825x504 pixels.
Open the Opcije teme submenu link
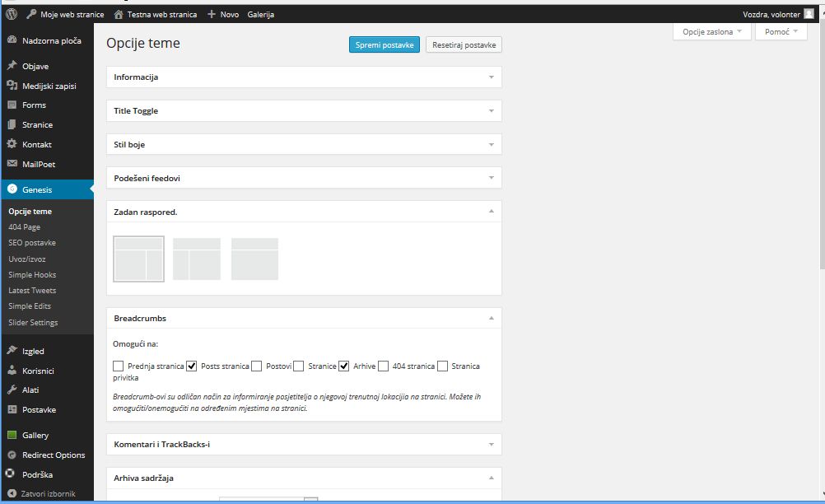(30, 211)
